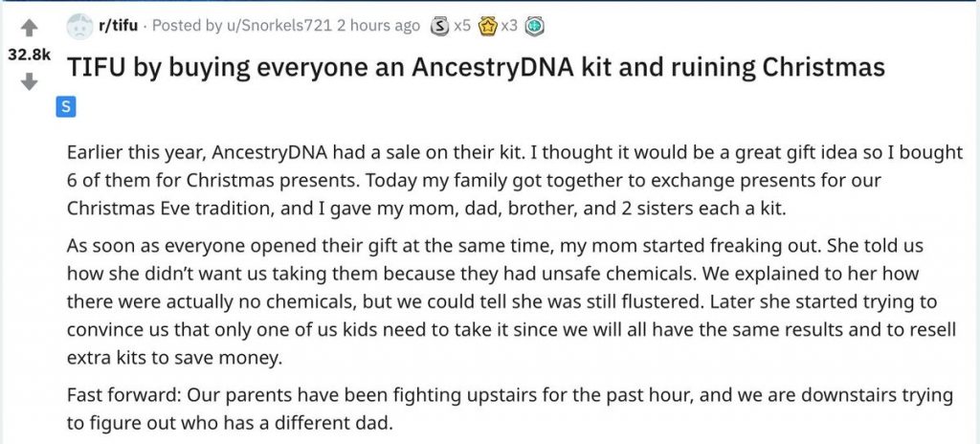Click the Gold award icon
The height and width of the screenshot is (444, 980).
[x=486, y=27]
